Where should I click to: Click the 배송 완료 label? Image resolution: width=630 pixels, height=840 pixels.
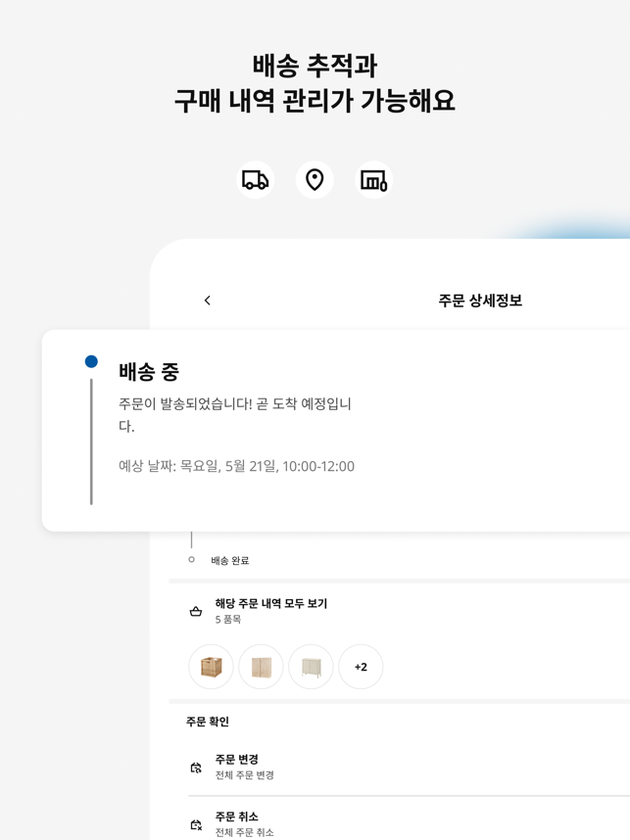(230, 560)
